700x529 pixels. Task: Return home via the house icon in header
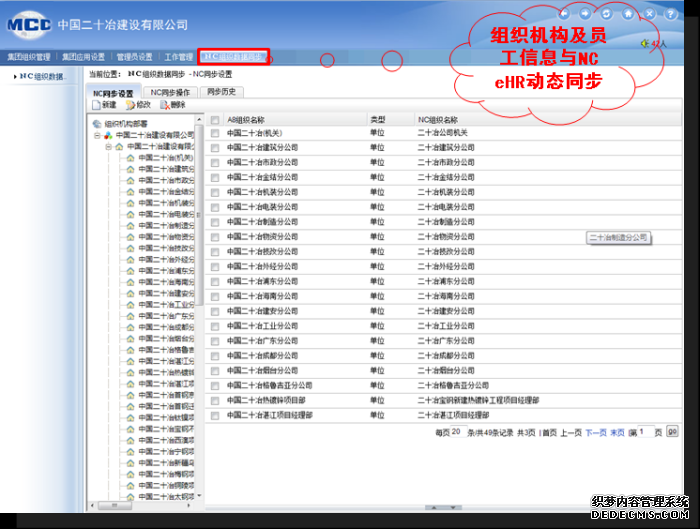tap(628, 14)
